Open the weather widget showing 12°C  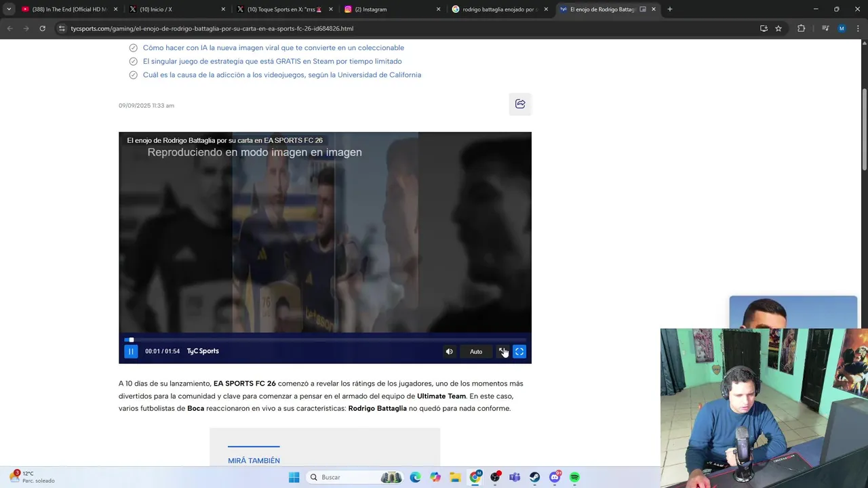pos(33,477)
